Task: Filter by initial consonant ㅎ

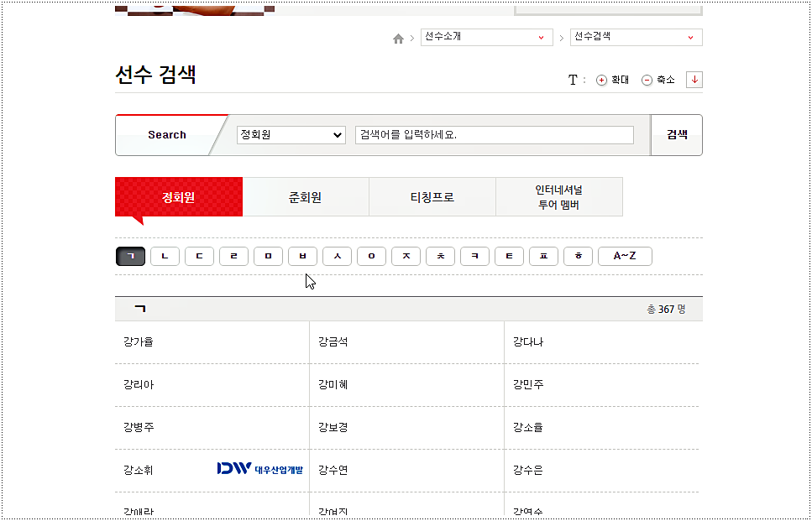Action: [x=578, y=256]
